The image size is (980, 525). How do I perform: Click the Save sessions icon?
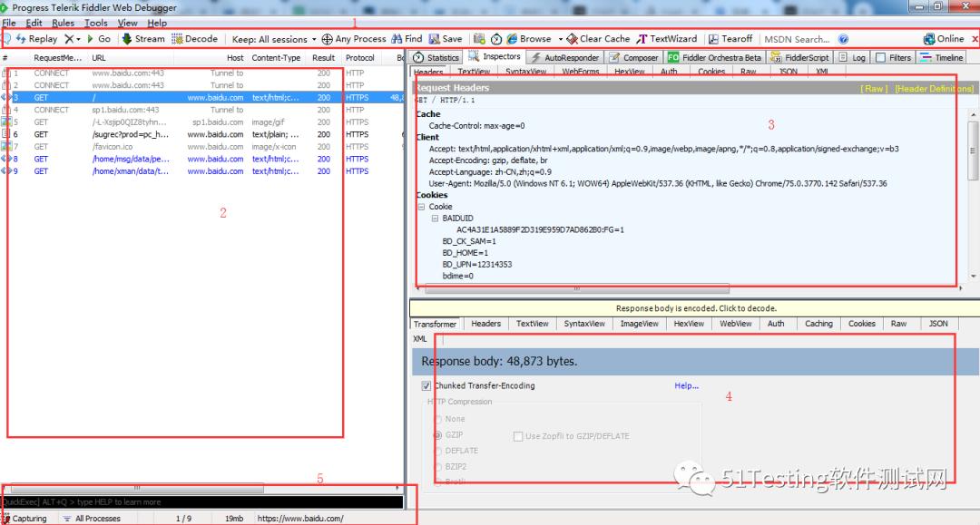click(x=435, y=39)
